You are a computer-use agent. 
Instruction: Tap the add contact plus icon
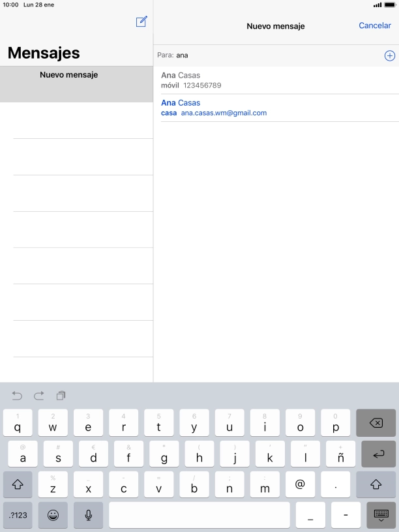[x=389, y=55]
